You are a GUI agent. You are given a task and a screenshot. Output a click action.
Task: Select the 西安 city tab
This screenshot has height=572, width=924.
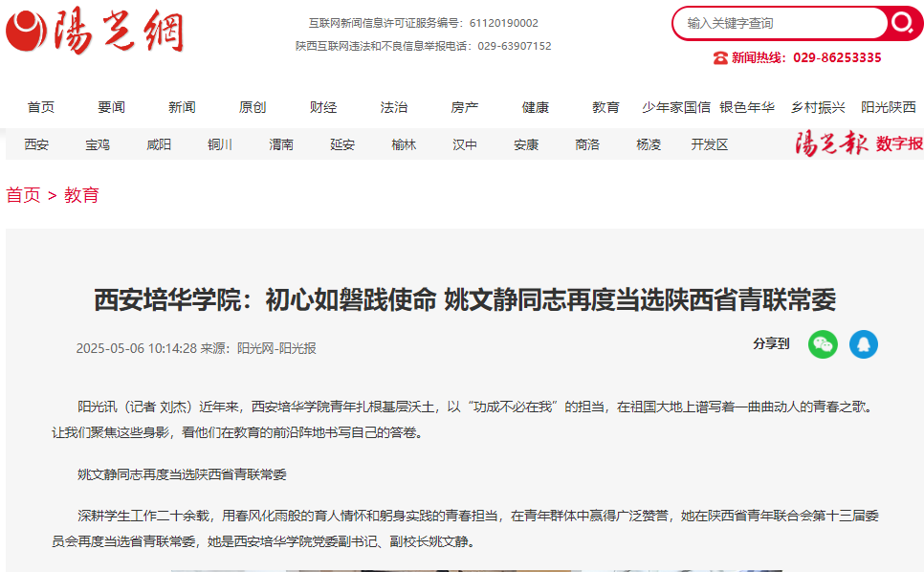36,145
